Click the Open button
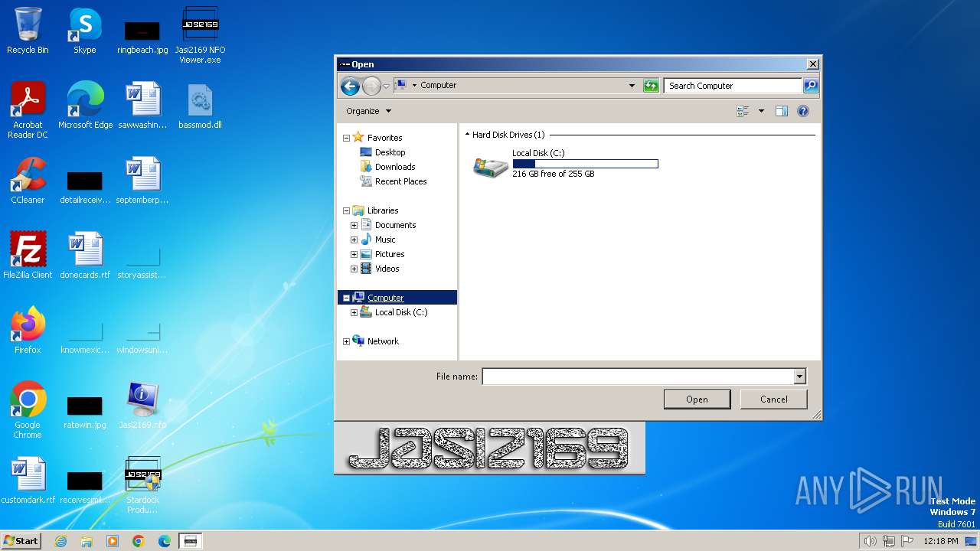This screenshot has width=980, height=551. (x=697, y=399)
